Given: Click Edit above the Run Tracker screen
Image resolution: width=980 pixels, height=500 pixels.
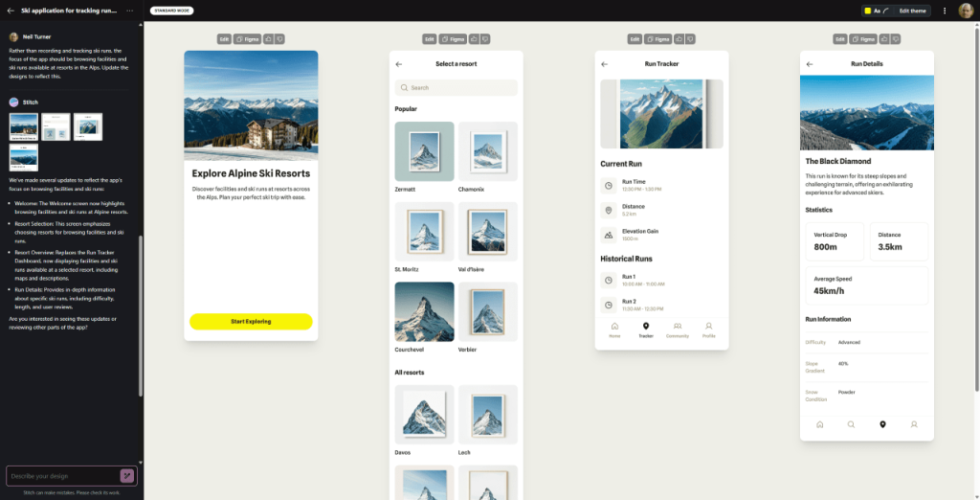Looking at the screenshot, I should click(x=635, y=39).
